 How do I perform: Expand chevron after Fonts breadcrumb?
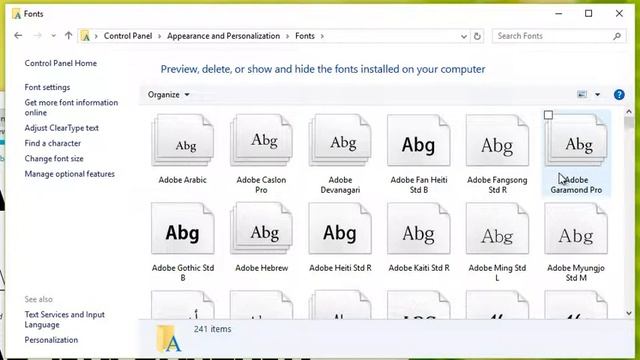pyautogui.click(x=322, y=36)
